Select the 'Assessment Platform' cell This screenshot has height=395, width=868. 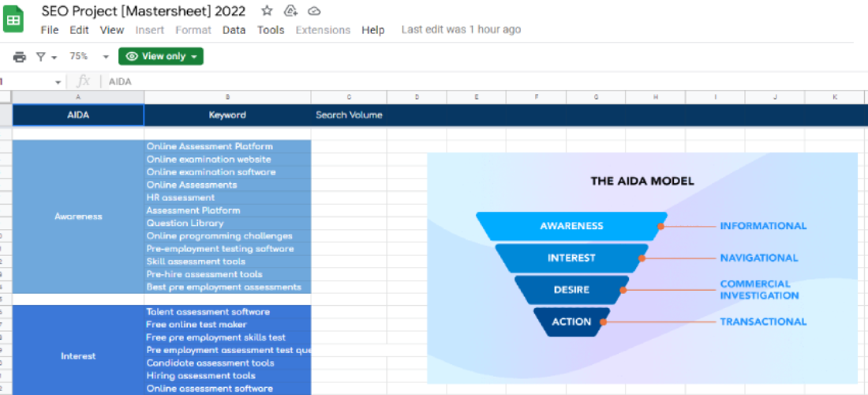click(227, 210)
